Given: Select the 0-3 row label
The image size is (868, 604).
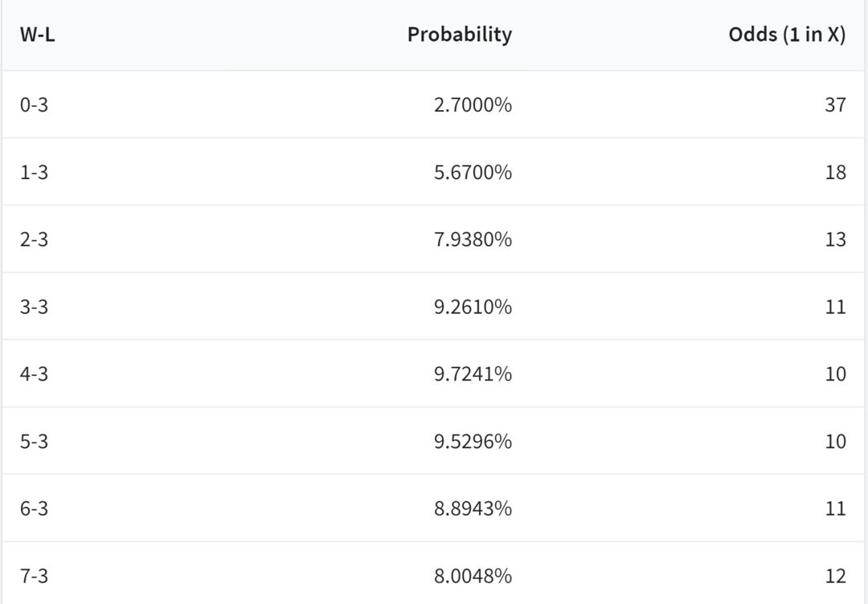Looking at the screenshot, I should coord(35,104).
